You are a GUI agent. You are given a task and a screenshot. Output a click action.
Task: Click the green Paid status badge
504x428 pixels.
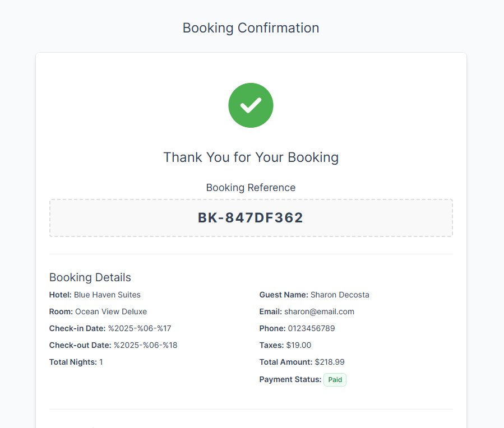click(335, 380)
